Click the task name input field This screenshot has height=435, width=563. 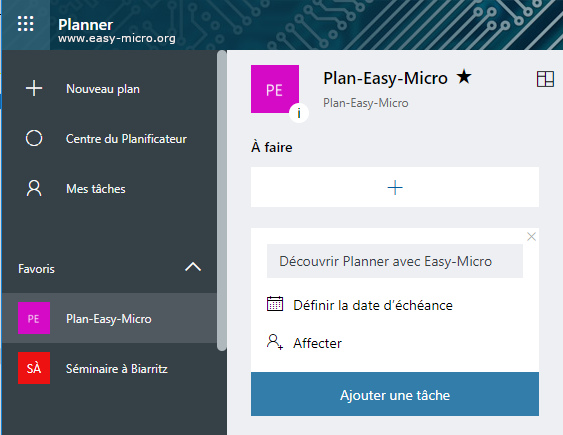point(395,261)
